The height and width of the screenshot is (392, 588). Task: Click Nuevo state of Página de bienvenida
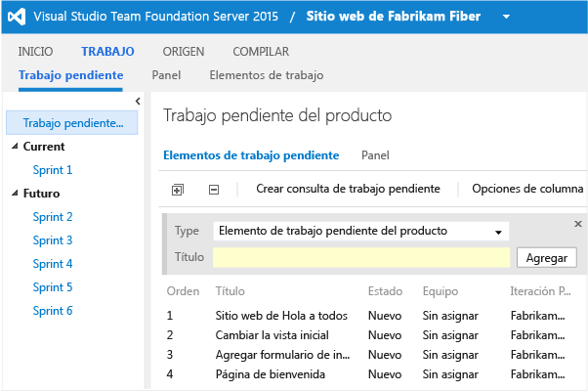click(385, 374)
